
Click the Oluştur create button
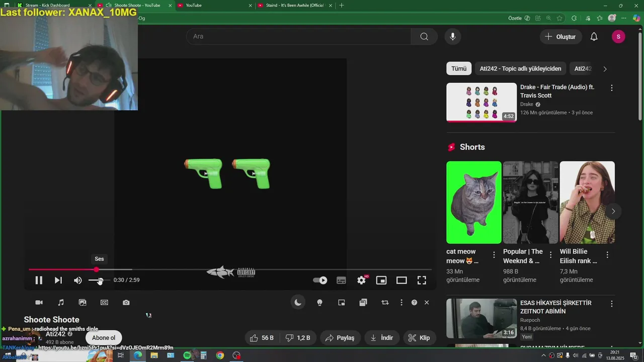[561, 37]
